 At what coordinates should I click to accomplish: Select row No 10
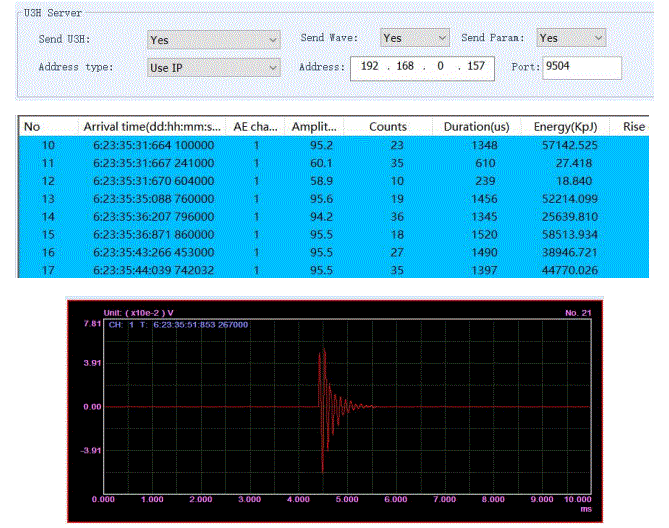[x=334, y=145]
